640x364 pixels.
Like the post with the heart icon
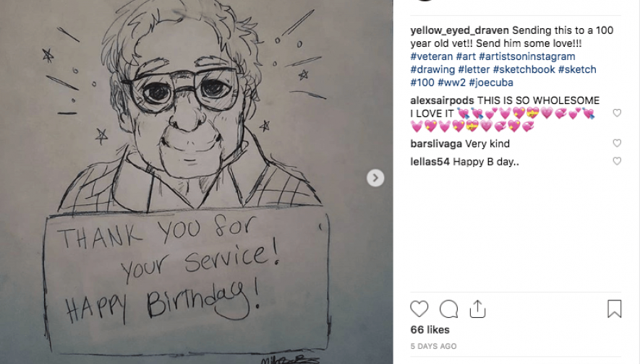419,309
